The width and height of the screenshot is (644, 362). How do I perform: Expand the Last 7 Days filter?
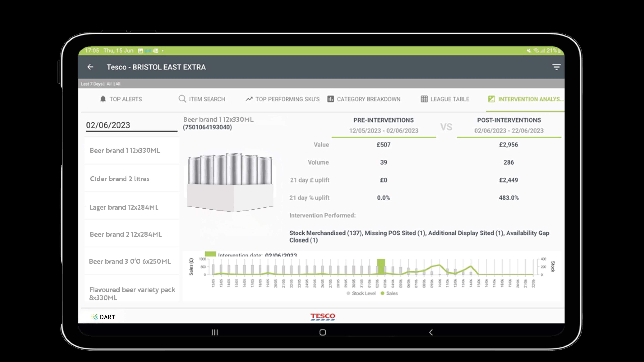92,84
